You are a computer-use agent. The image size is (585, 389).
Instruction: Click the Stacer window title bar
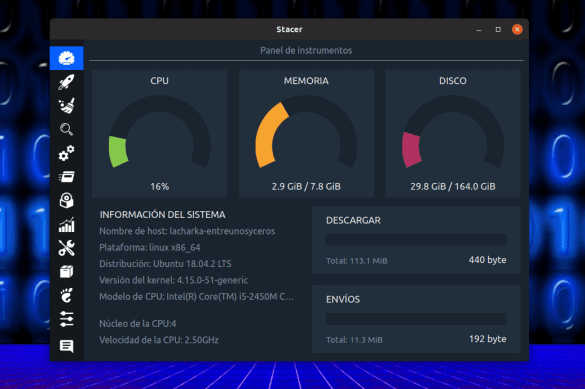289,29
